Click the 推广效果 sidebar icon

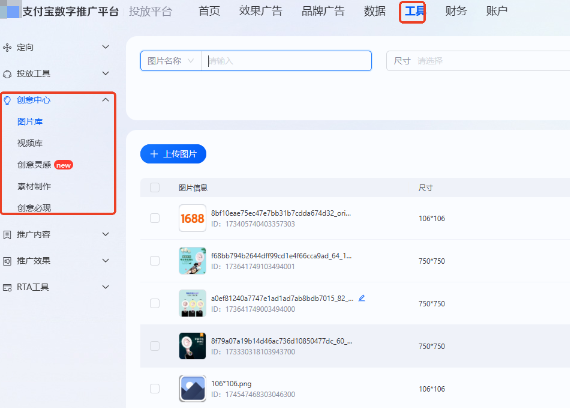point(7,261)
